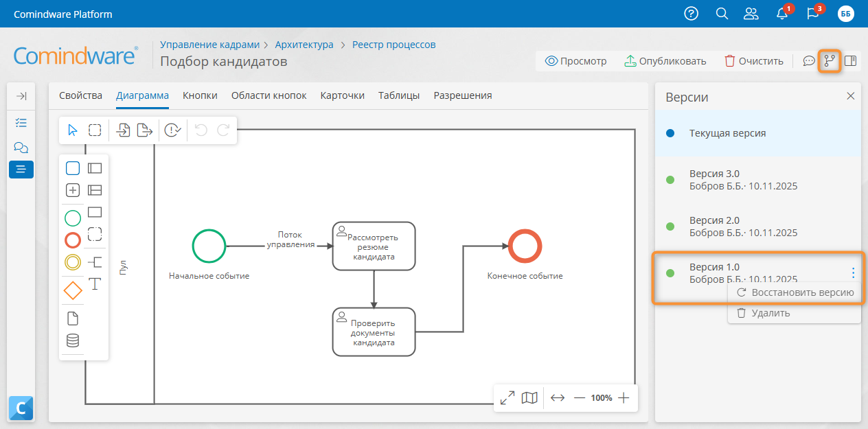The height and width of the screenshot is (429, 868).
Task: Select the pointer cursor tool
Action: point(73,130)
